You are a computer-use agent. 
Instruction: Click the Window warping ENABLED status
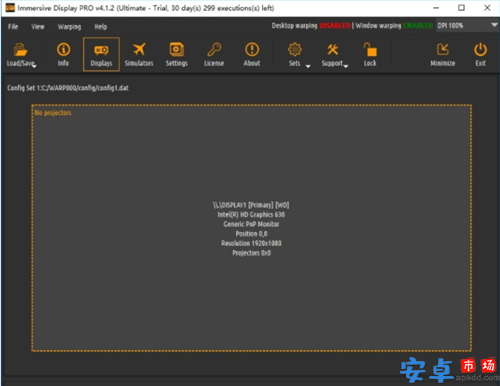[x=394, y=26]
